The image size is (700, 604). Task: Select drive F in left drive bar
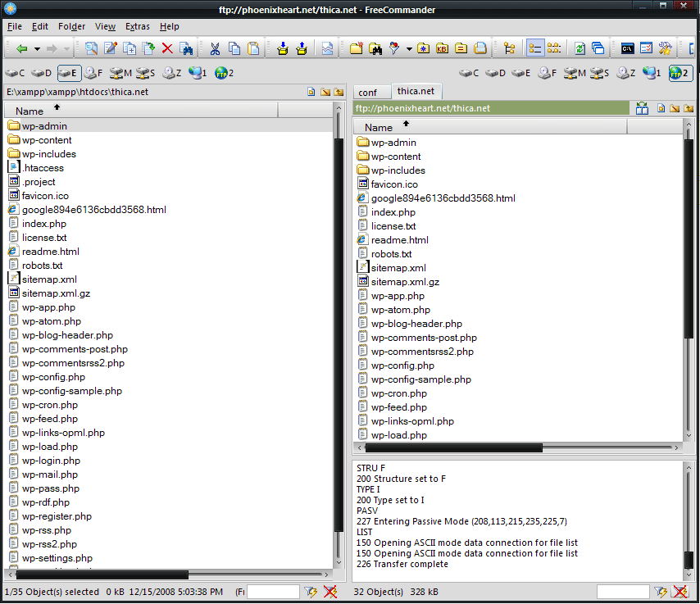click(x=93, y=73)
